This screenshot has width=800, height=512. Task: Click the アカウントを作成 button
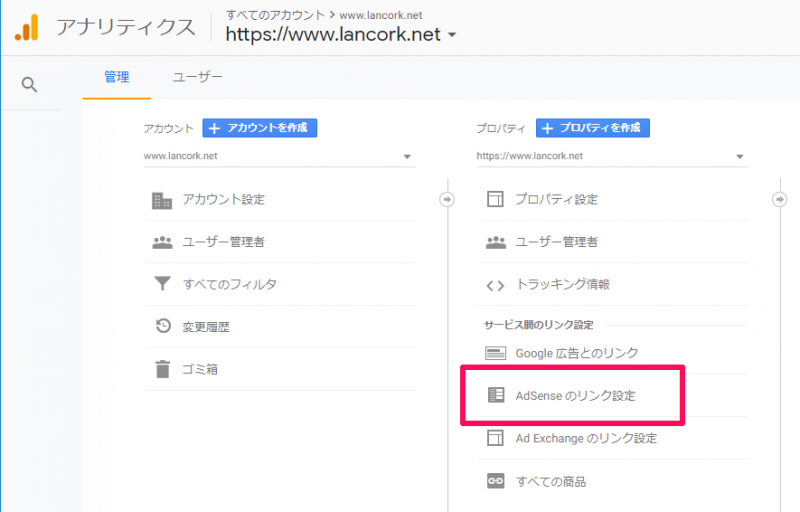pos(260,128)
